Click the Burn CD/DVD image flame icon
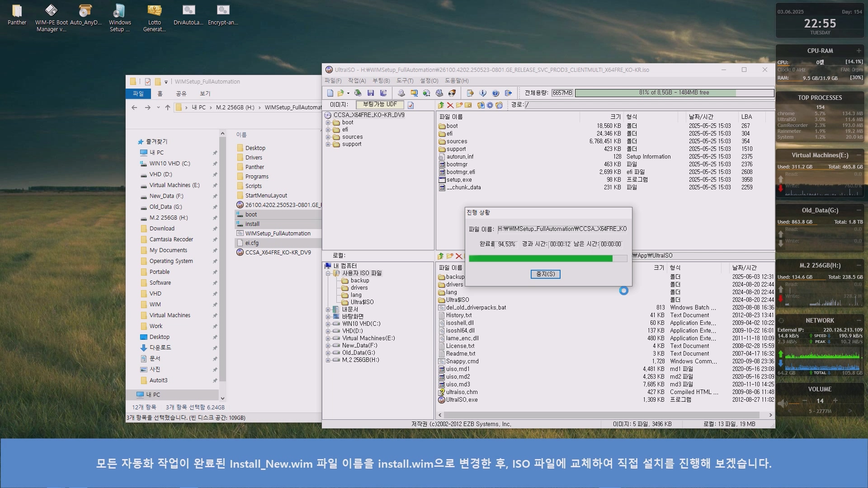 click(x=452, y=93)
